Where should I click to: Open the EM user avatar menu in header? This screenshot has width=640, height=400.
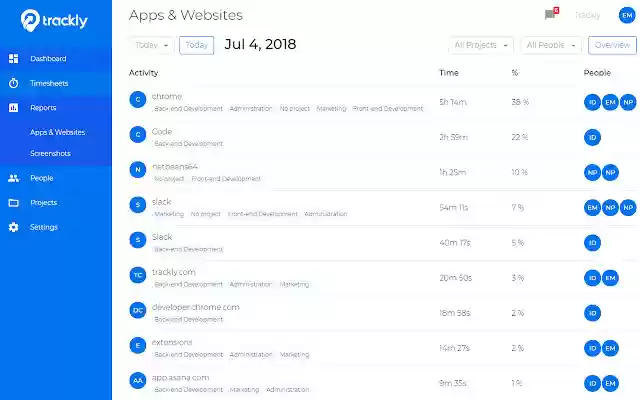pos(627,16)
